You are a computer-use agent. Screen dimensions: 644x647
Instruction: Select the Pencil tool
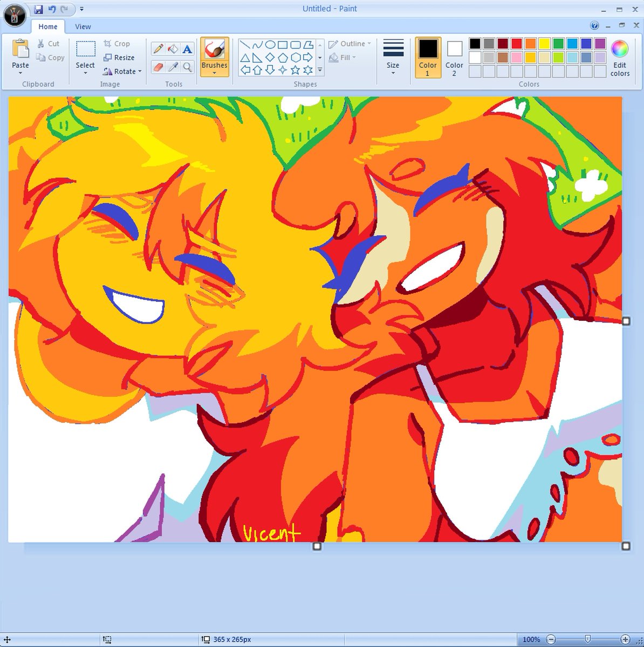point(158,49)
